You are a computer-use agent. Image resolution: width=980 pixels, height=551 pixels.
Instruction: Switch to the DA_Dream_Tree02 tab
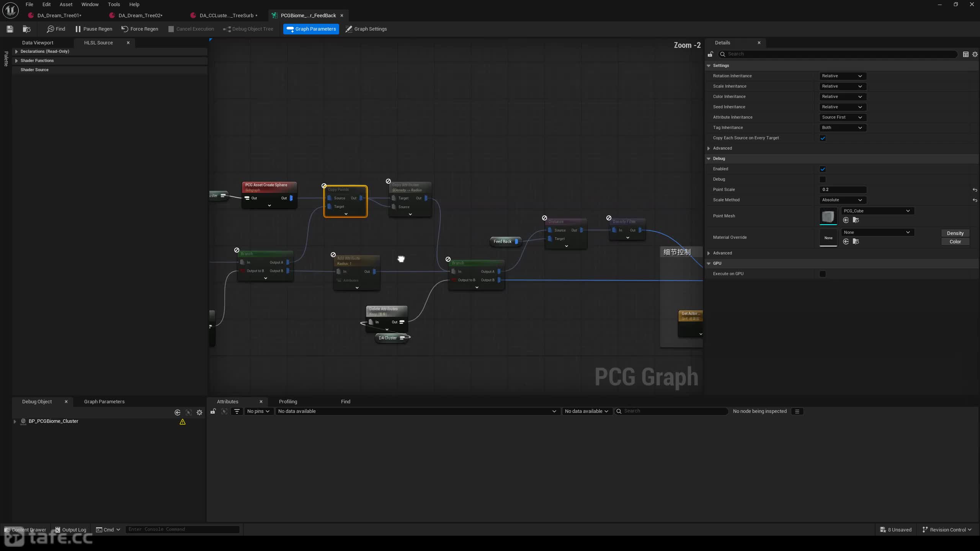coord(140,16)
